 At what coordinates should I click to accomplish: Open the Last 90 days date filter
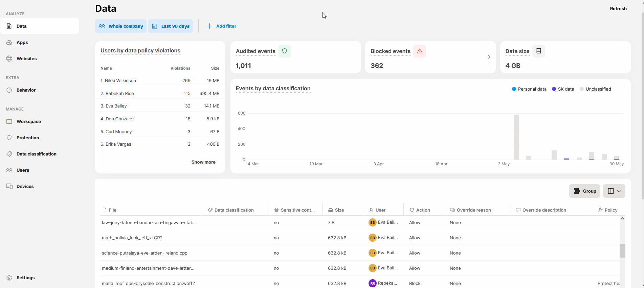(171, 26)
